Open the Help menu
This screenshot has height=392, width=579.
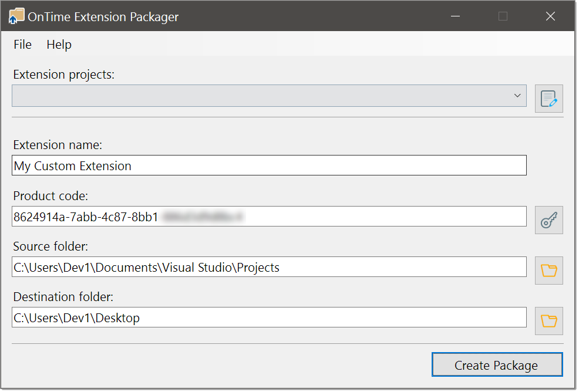pyautogui.click(x=59, y=45)
